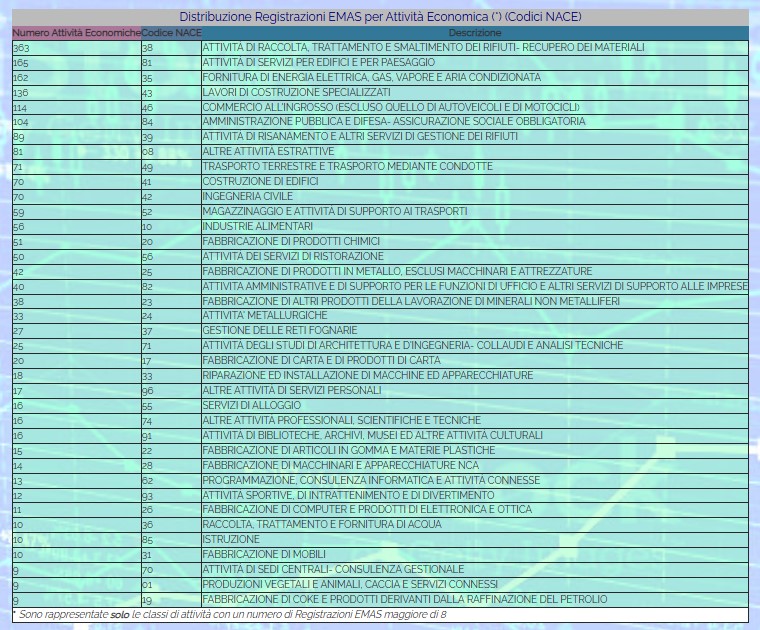Viewport: 760px width, 630px height.
Task: Click the 'Descrizione' column header
Action: click(x=474, y=33)
